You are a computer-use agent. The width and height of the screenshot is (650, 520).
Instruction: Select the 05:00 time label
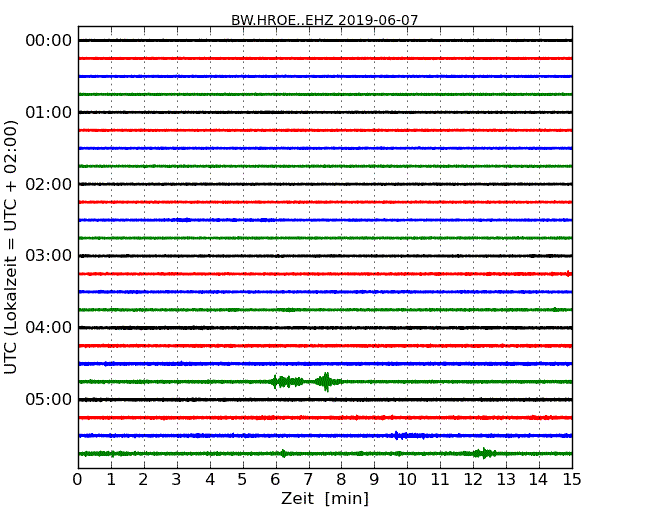[x=49, y=399]
